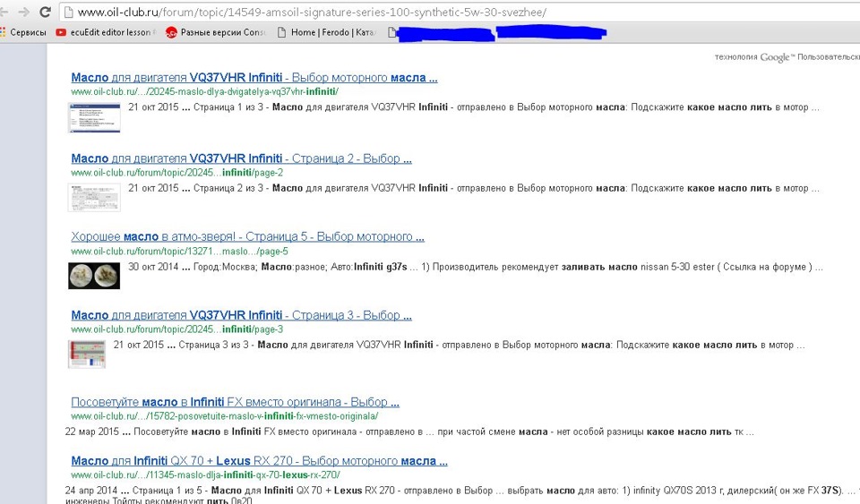Click snippet text dated 21 окт 2015 Страница 1 из 3

coord(473,107)
